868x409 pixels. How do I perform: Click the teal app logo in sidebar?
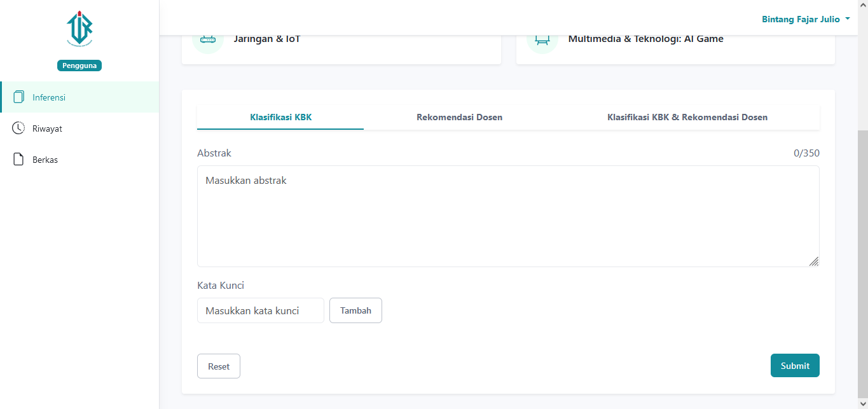coord(79,28)
